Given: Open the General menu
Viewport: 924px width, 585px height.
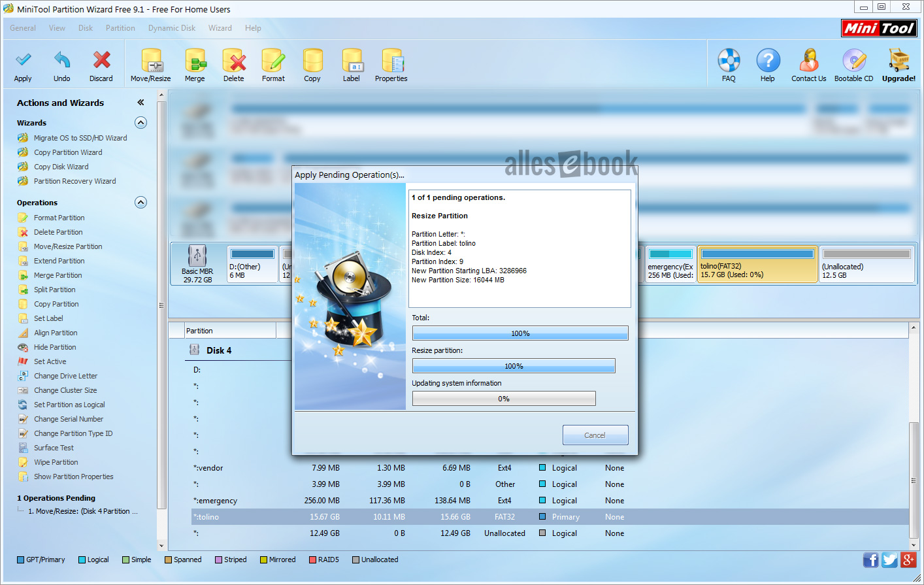Looking at the screenshot, I should click(23, 28).
